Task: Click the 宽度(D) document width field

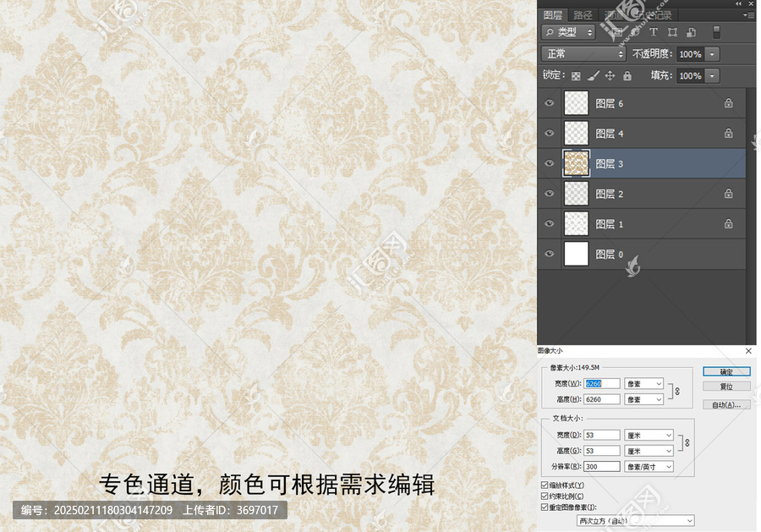Action: point(602,435)
